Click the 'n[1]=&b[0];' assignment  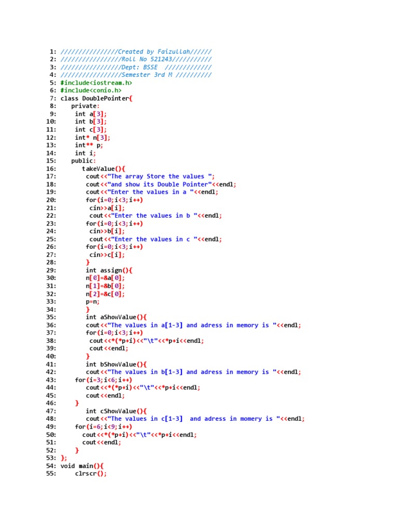pyautogui.click(x=105, y=286)
